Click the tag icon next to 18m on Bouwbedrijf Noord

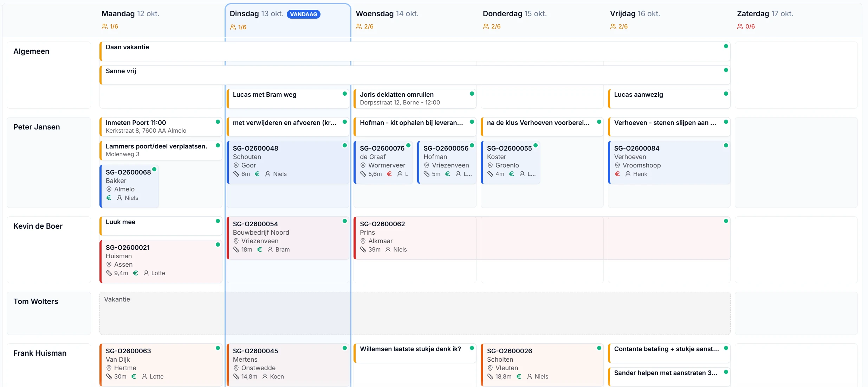coord(236,249)
